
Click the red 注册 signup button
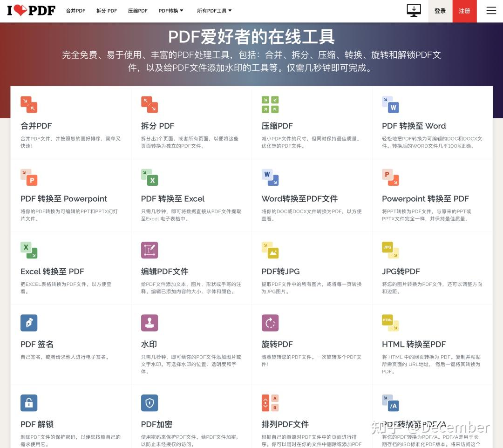click(x=464, y=10)
